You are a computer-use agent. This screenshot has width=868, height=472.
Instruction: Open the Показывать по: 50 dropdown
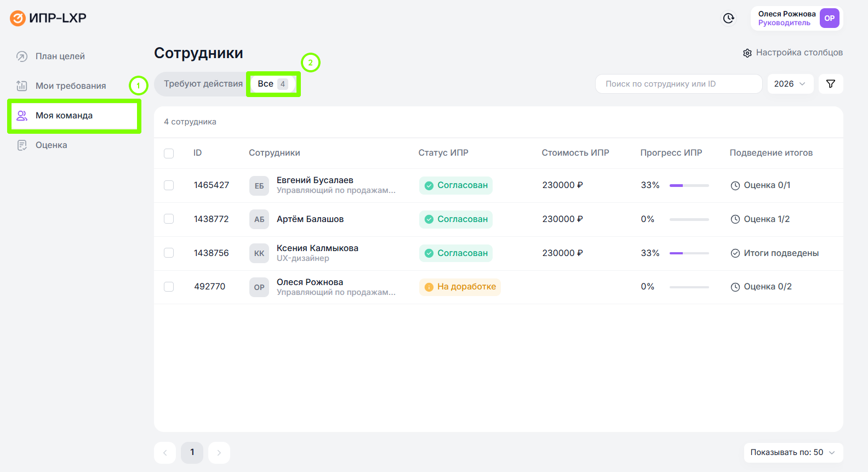tap(793, 453)
